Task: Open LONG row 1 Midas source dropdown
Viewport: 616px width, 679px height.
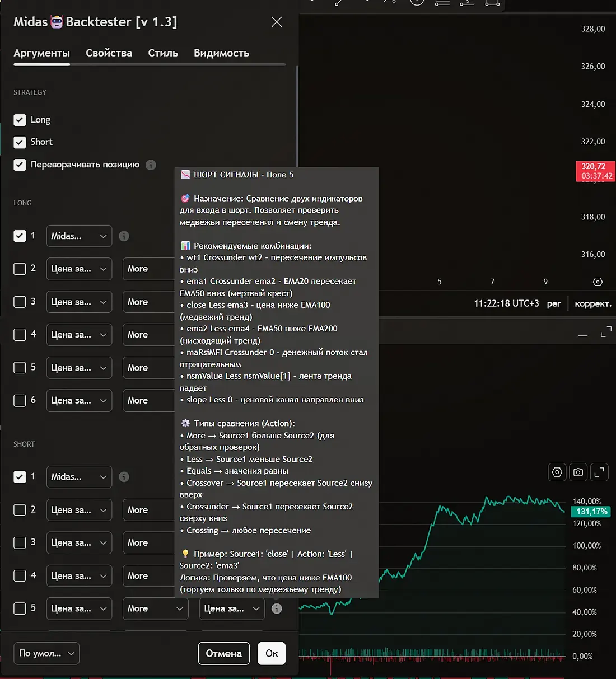Action: 79,236
